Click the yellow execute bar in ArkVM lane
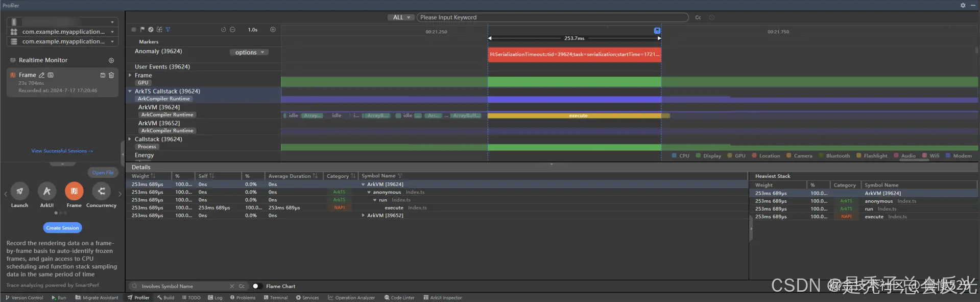This screenshot has height=302, width=980. 578,115
